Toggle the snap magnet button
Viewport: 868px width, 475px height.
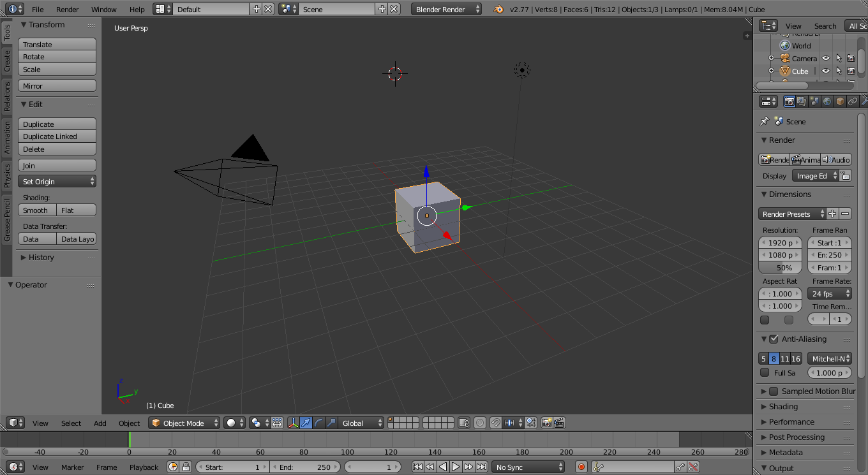pyautogui.click(x=495, y=423)
